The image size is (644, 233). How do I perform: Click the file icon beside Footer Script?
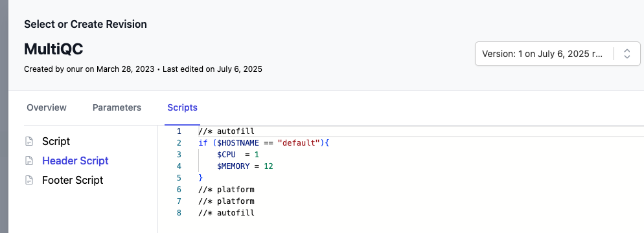coord(29,180)
